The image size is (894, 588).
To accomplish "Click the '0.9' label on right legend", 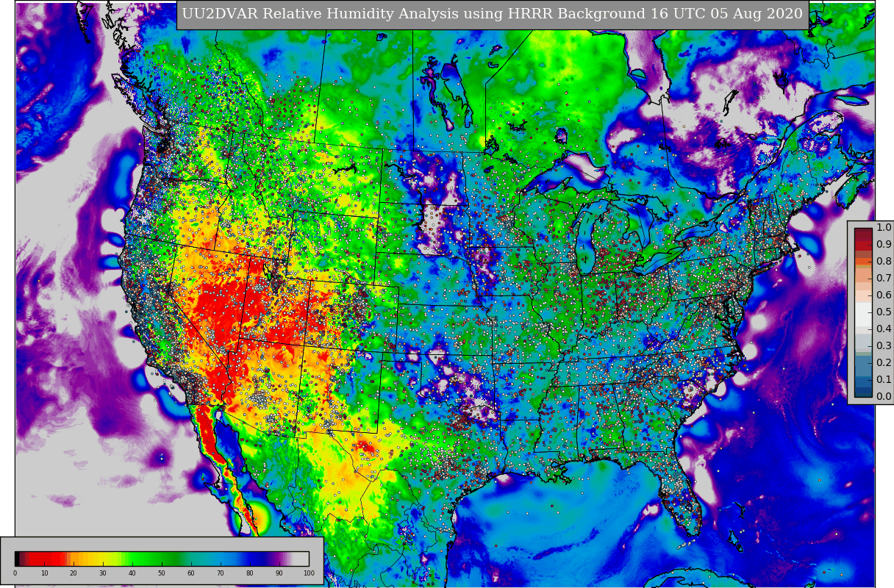I will tap(884, 245).
